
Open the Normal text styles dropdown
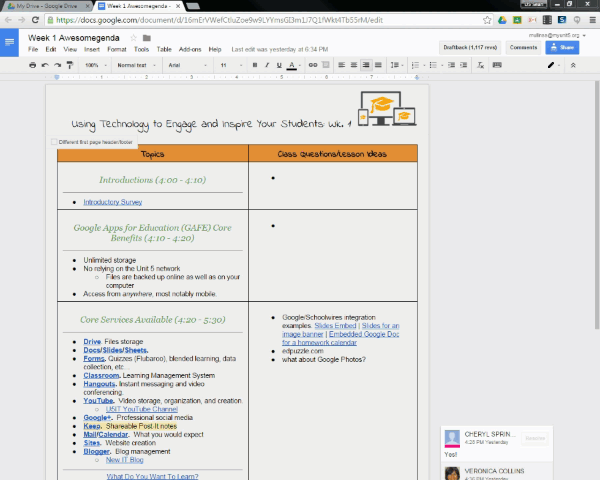[x=137, y=65]
